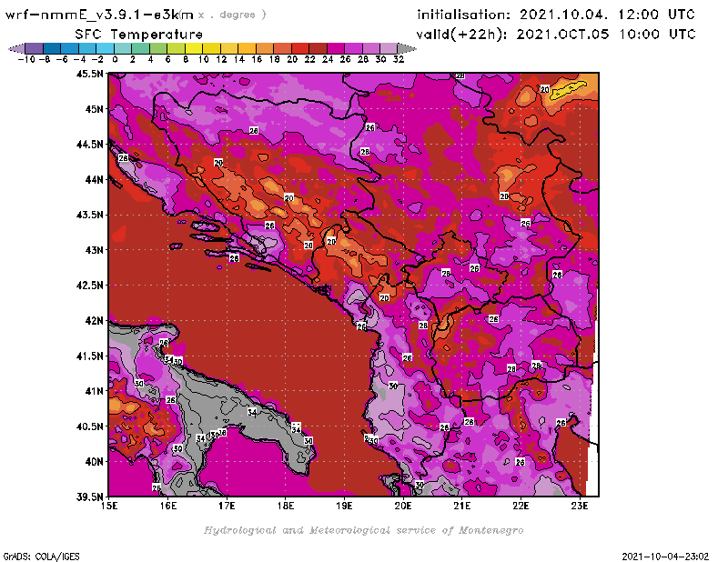Pick the legend swatch between -8 and -6
This screenshot has height=562, width=728.
tap(52, 48)
